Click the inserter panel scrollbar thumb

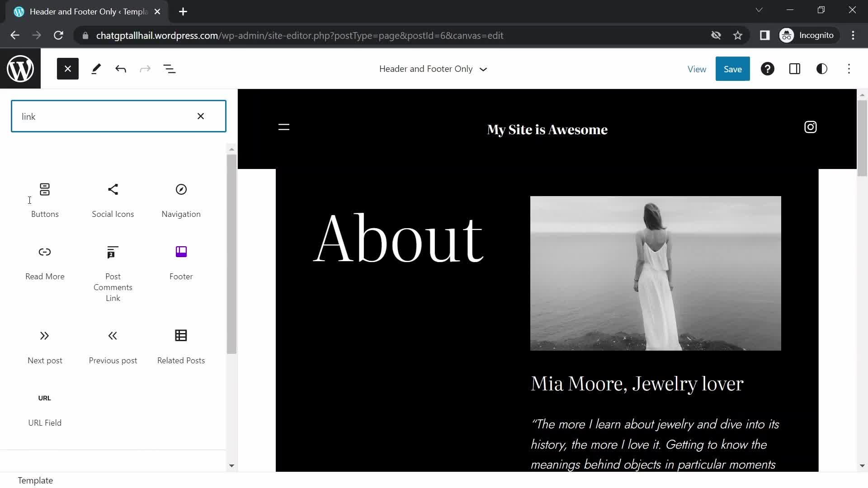(231, 254)
